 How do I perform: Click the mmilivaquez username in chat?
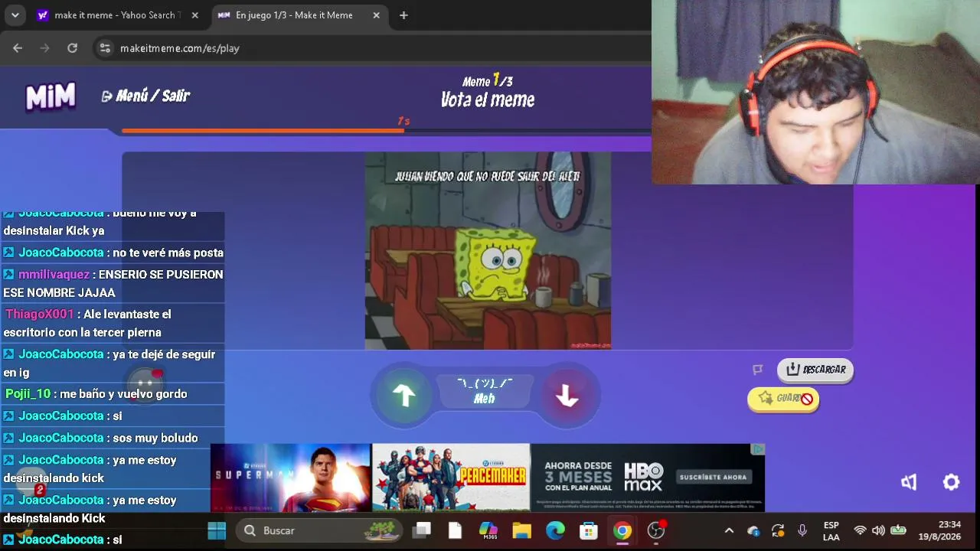[x=54, y=275]
